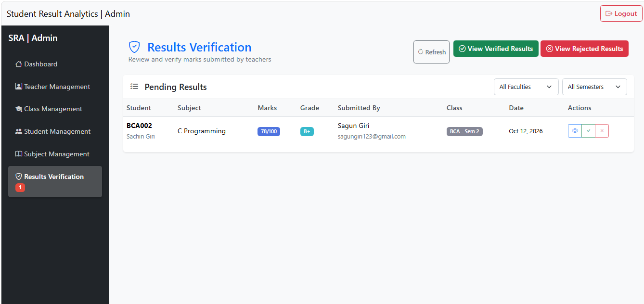
Task: Click the Marks column header
Action: [x=267, y=108]
